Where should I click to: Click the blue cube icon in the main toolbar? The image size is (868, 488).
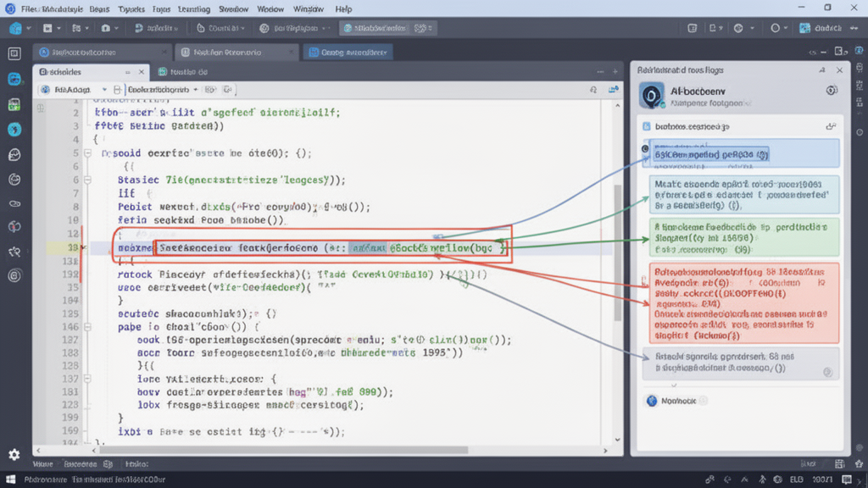(15, 28)
